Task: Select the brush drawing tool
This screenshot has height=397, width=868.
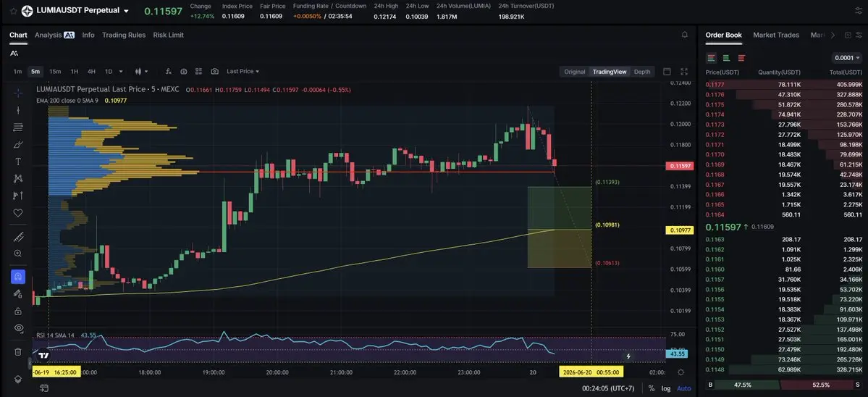Action: (x=18, y=144)
